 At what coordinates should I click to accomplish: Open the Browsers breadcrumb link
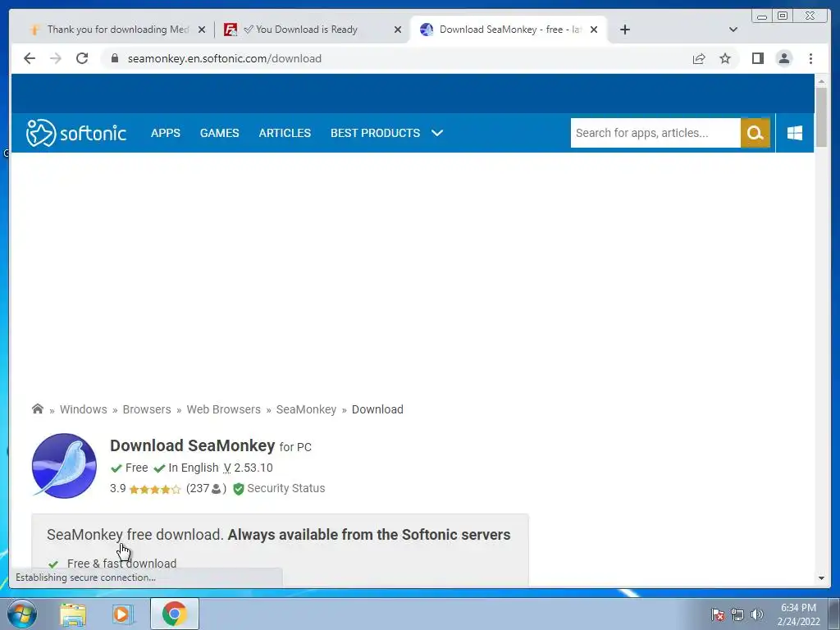pyautogui.click(x=147, y=409)
